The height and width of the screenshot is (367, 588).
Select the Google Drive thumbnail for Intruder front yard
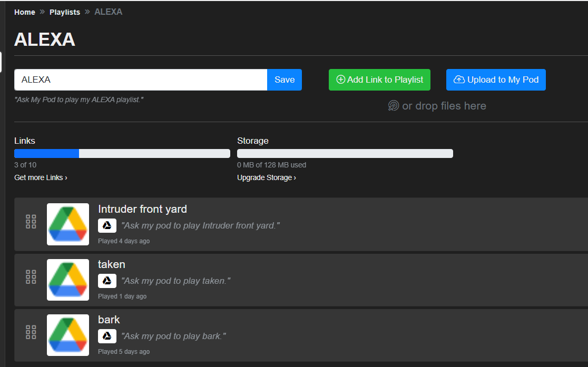click(x=68, y=224)
